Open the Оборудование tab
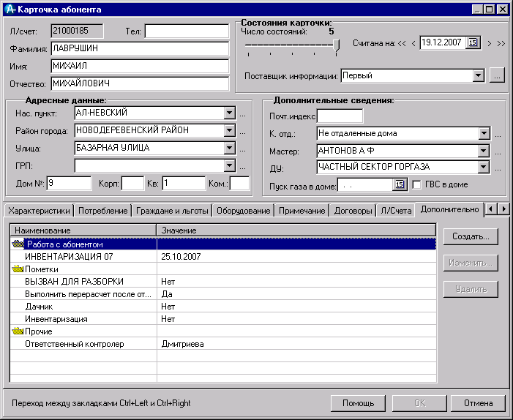Viewport: 513px width, 420px height. (244, 211)
